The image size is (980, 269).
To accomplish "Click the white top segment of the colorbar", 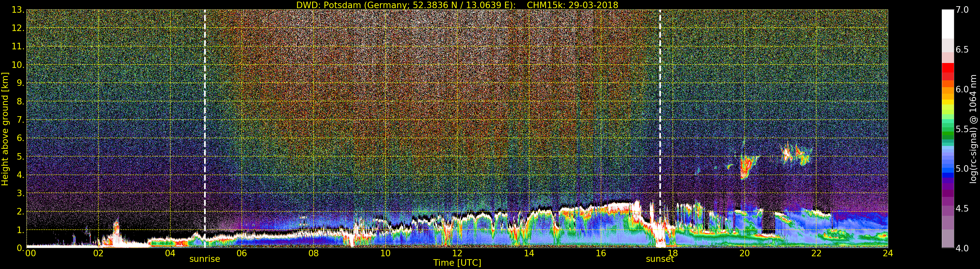I will [948, 24].
